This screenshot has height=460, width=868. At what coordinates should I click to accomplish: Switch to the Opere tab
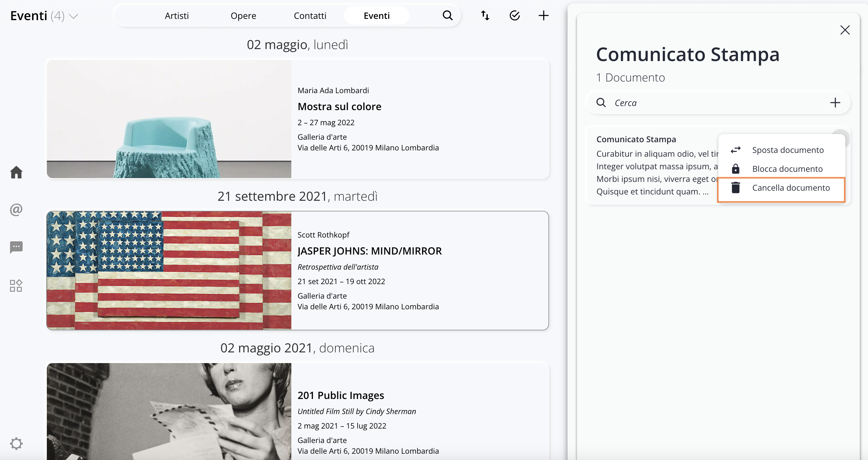pos(243,16)
